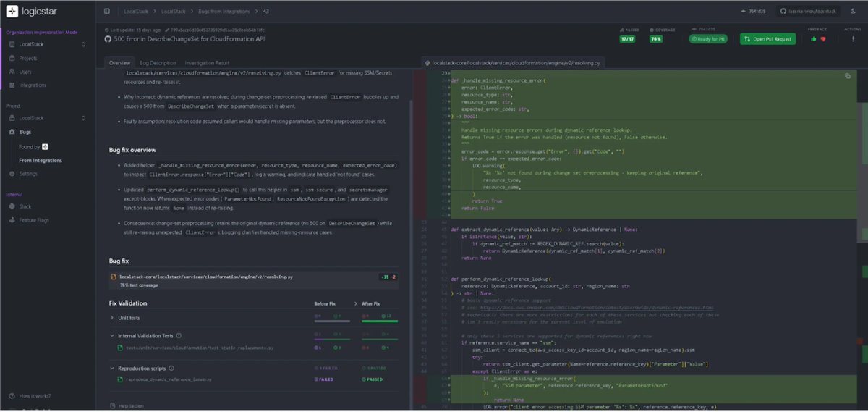The image size is (868, 412).
Task: Click the Projects sidebar icon
Action: (12, 58)
